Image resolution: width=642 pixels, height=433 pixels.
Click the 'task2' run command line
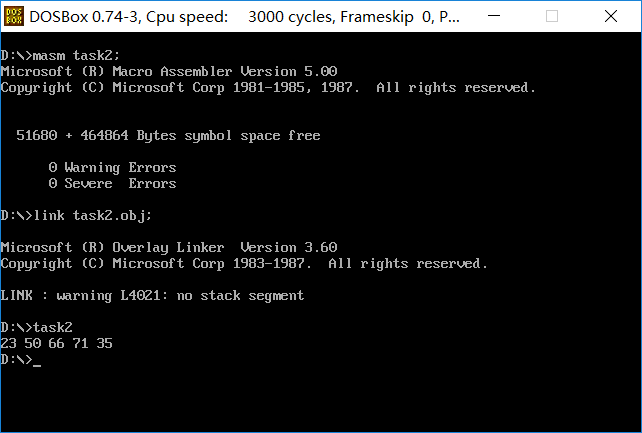click(36, 327)
